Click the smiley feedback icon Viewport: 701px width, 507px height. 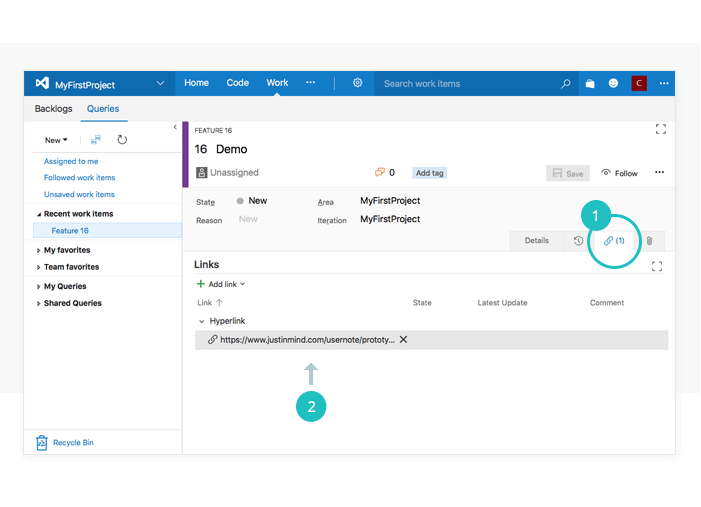point(613,83)
